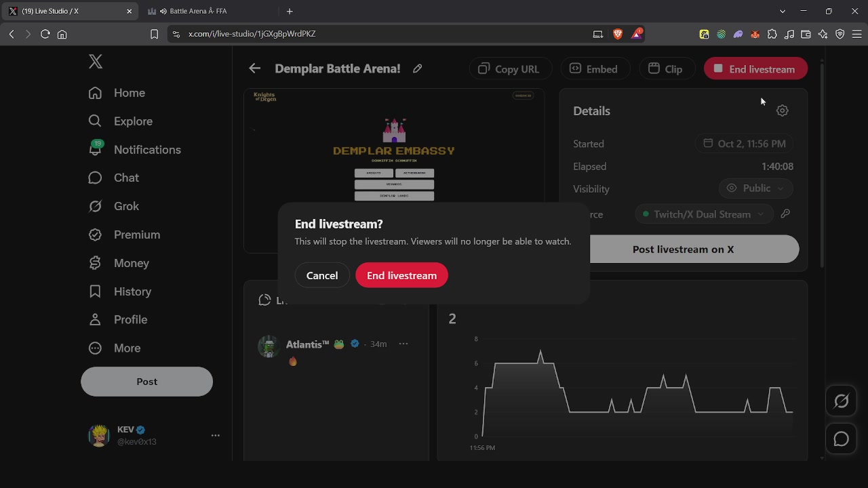This screenshot has height=488, width=868.
Task: Select the Live Studio / X browser tab
Action: [x=71, y=12]
